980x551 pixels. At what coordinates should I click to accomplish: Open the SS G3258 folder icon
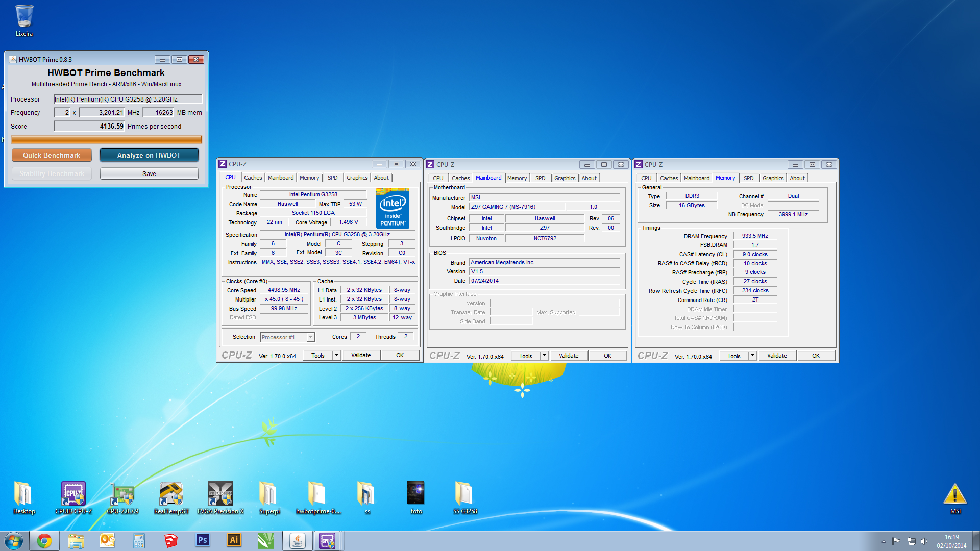[x=465, y=497]
